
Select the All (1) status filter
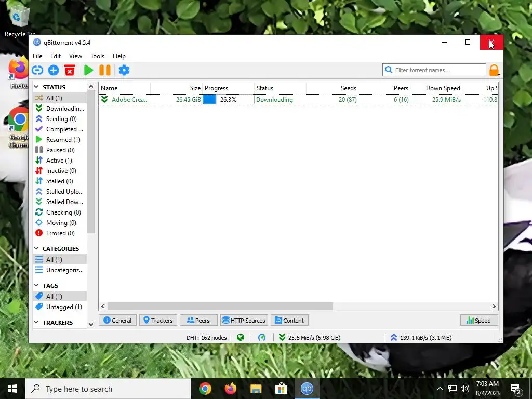pos(60,98)
